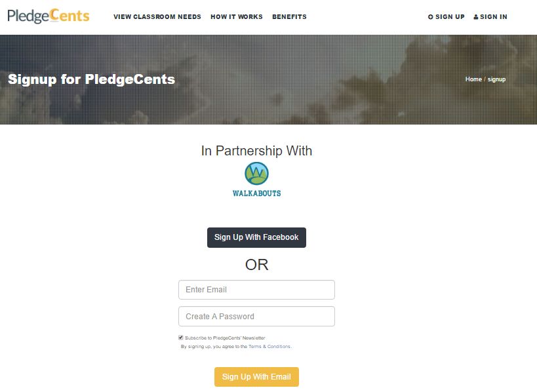This screenshot has width=537, height=392.
Task: Click the person icon beside Sign In
Action: (476, 17)
